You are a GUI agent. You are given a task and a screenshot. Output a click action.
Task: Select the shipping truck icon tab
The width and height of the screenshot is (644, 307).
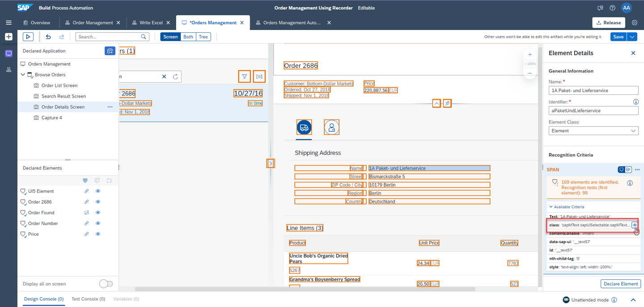tap(304, 127)
